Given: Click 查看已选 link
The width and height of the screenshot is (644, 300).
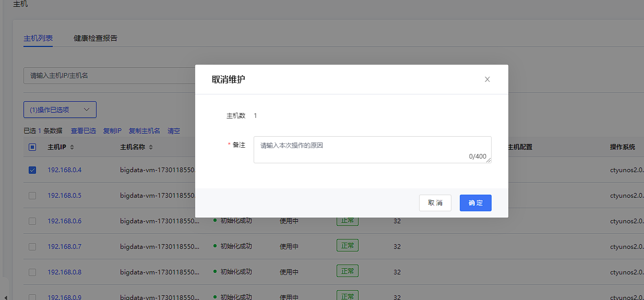Looking at the screenshot, I should 84,131.
